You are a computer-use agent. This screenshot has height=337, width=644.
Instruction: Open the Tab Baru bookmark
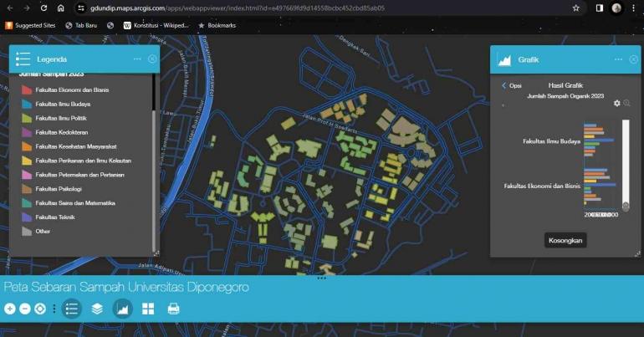coord(81,25)
